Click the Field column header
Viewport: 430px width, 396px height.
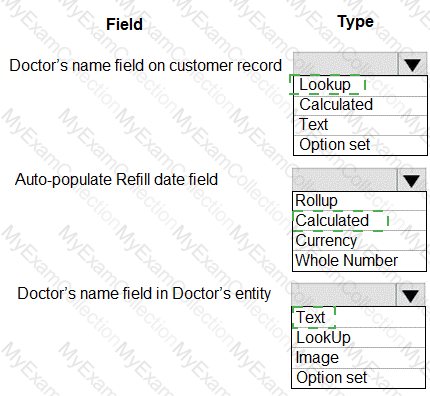click(124, 24)
